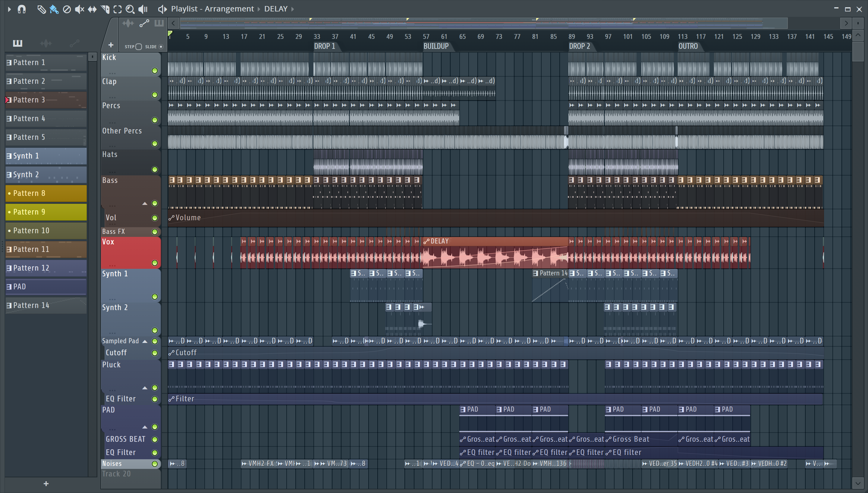Mute the Clap track
The height and width of the screenshot is (493, 868).
(x=155, y=95)
